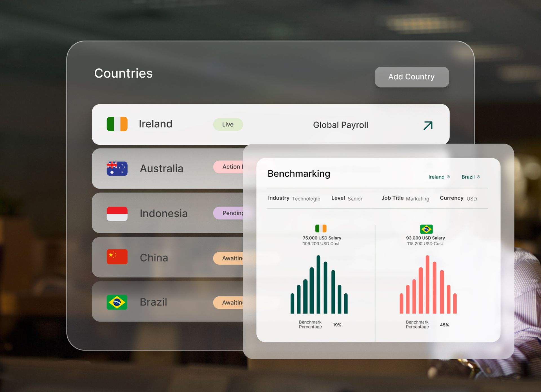Image resolution: width=541 pixels, height=392 pixels.
Task: Open Ireland row with the arrow icon
Action: click(428, 125)
